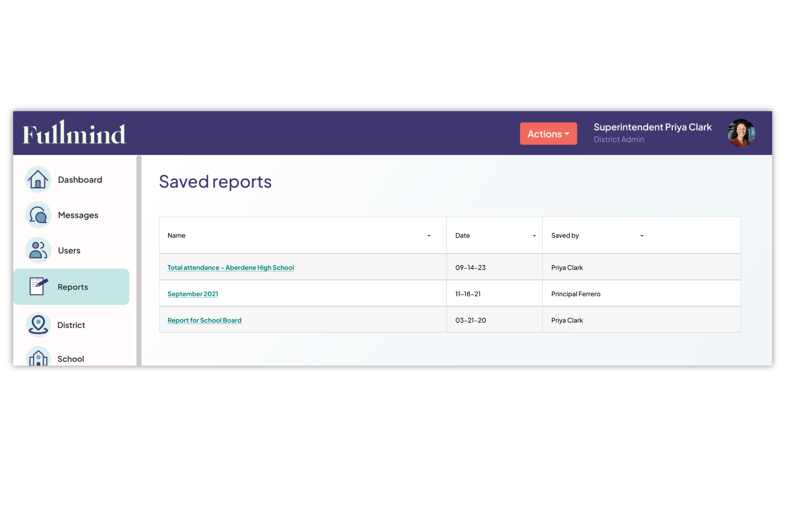Expand the Date column sort arrow
This screenshot has height=532, width=785.
click(534, 236)
